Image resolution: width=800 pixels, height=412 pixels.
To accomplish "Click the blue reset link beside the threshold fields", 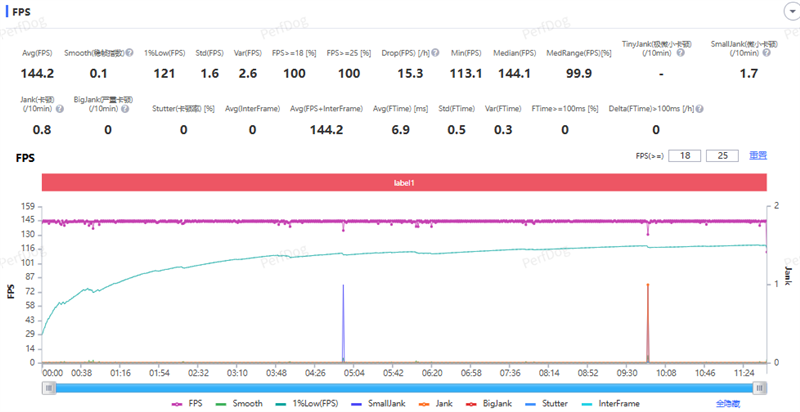I will [x=758, y=155].
